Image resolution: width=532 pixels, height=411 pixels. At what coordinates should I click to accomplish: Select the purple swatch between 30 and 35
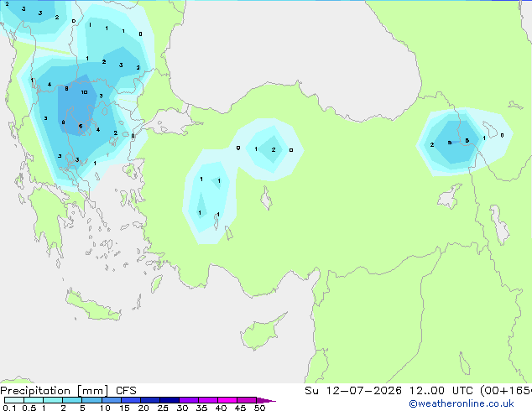(x=188, y=400)
